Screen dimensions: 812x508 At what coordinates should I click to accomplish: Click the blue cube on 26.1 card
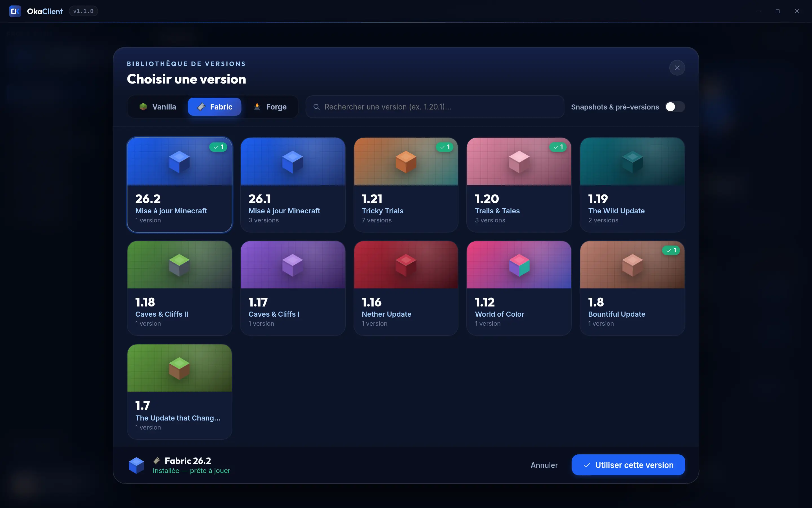(x=293, y=162)
